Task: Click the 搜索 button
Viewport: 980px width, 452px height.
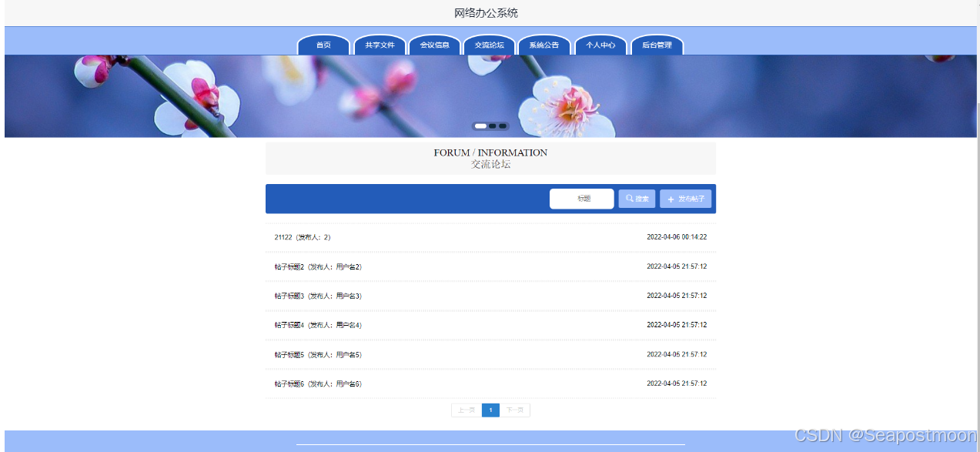Action: click(x=637, y=198)
